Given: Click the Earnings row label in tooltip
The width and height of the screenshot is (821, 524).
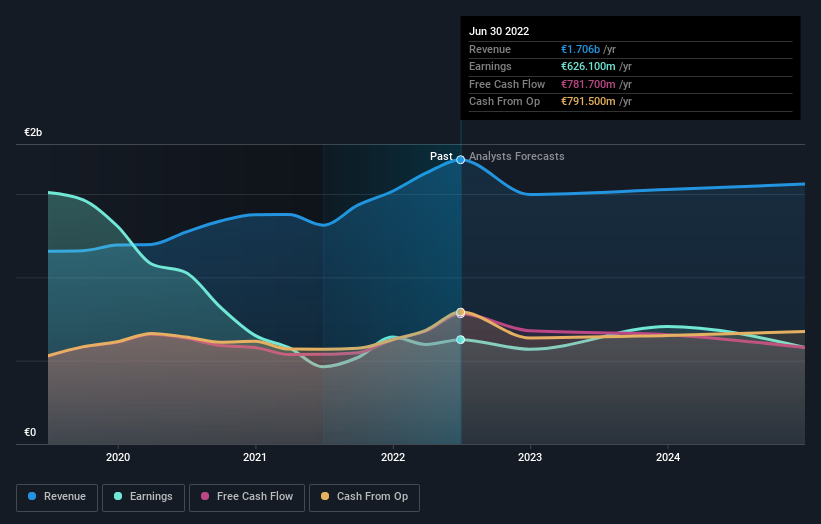Looking at the screenshot, I should pos(490,66).
